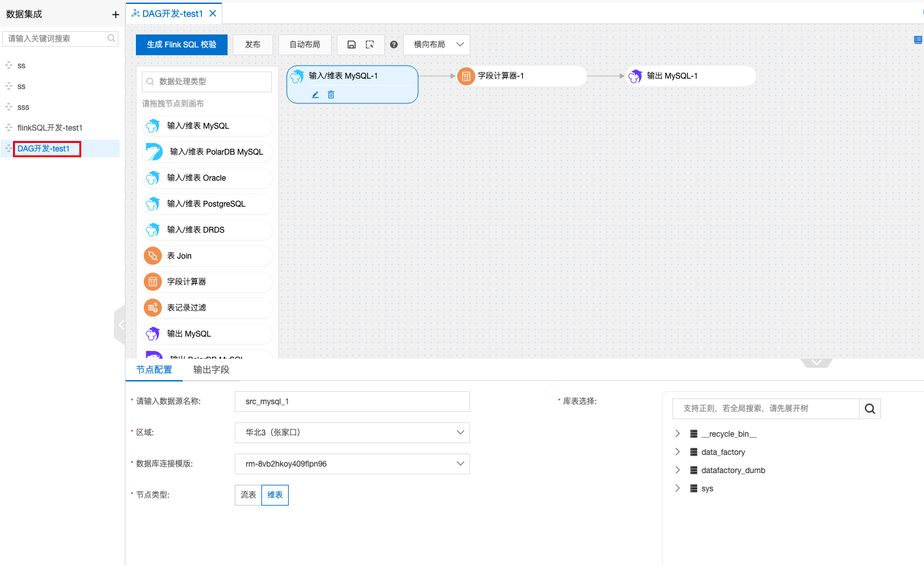924x566 pixels.
Task: Focus the 库表选择 regex search field
Action: 766,409
